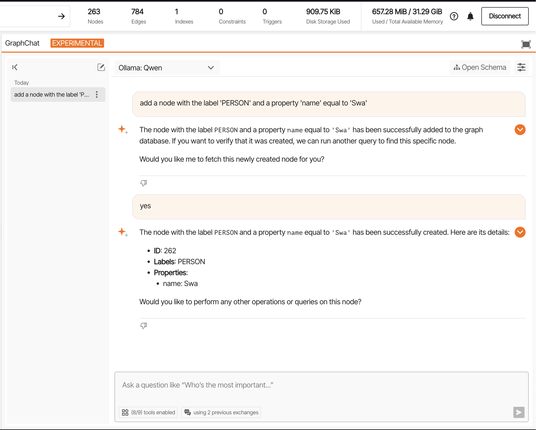Click the send message arrow button
536x430 pixels.
click(519, 412)
